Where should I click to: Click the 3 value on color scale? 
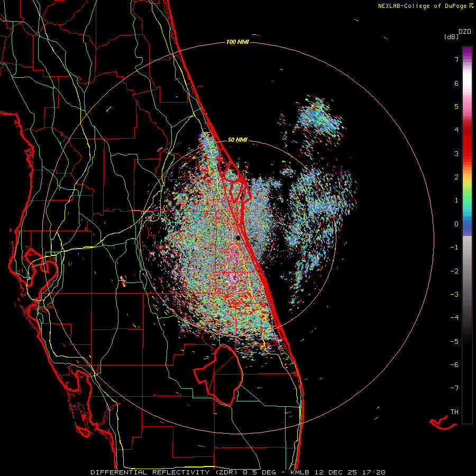(x=456, y=153)
